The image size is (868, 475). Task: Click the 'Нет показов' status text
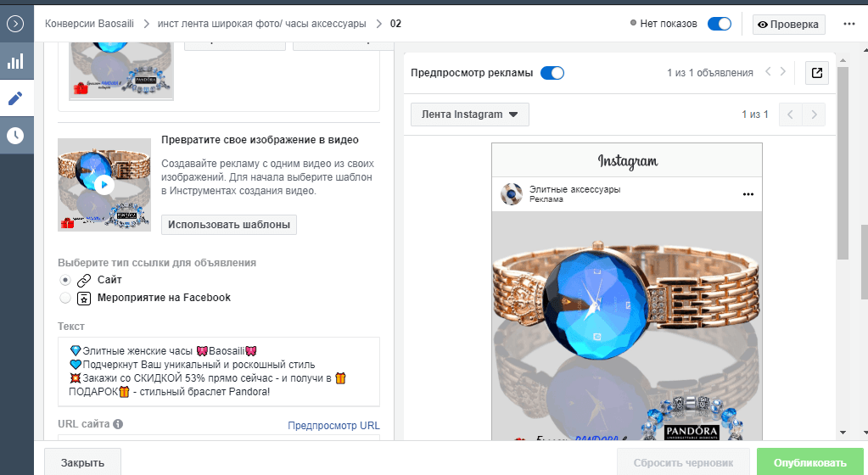tap(668, 24)
